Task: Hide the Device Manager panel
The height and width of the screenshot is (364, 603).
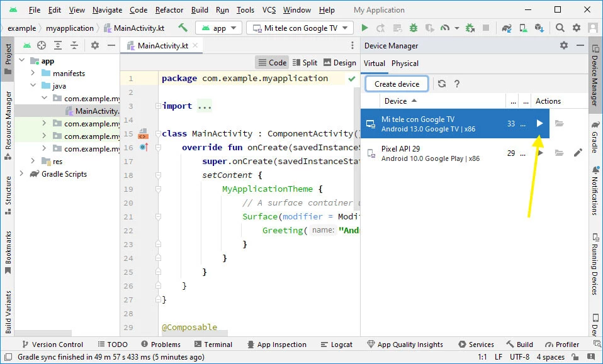Action: click(580, 45)
